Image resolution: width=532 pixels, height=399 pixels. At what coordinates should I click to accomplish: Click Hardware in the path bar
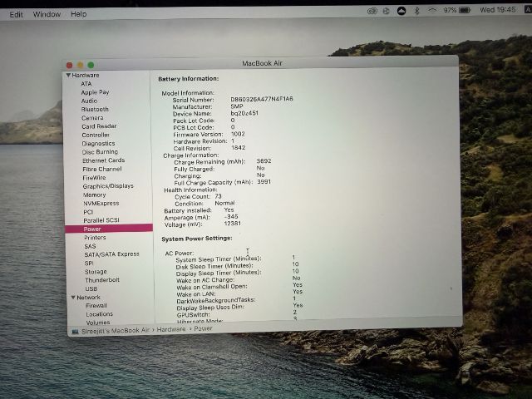tap(171, 329)
